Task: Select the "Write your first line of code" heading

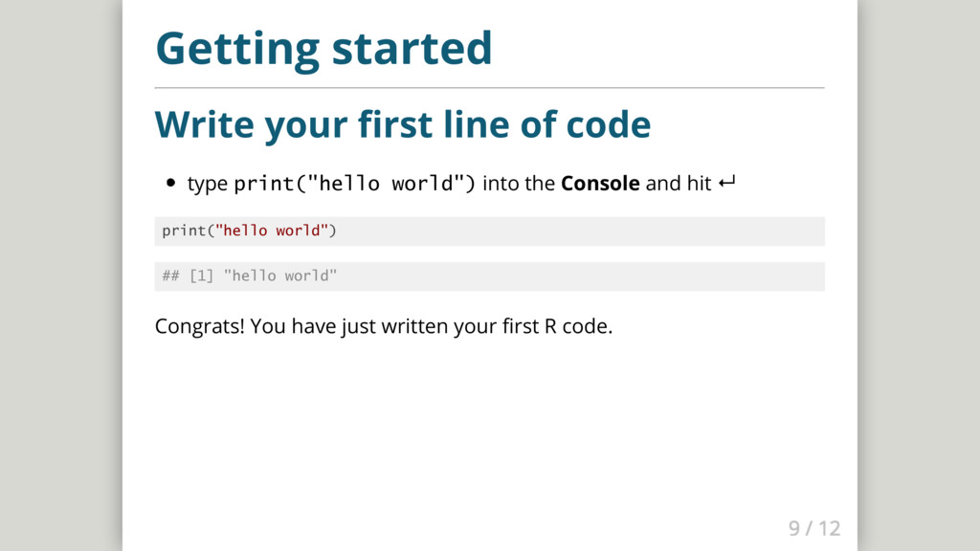Action: (402, 124)
